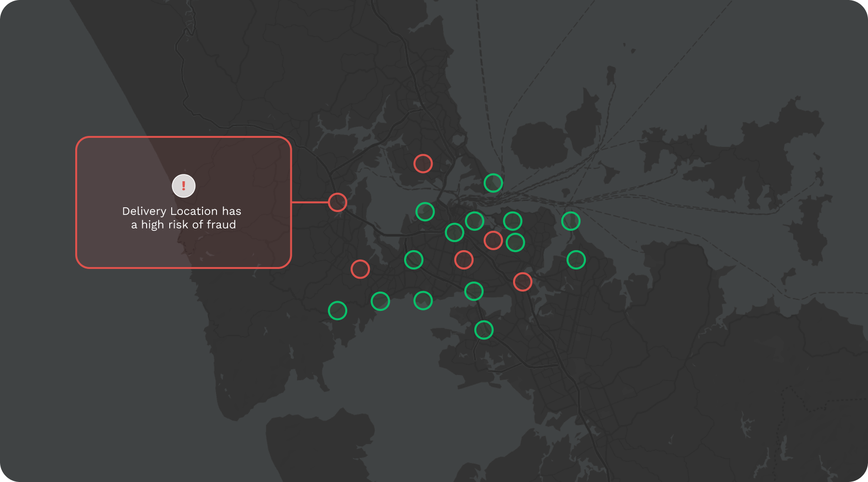This screenshot has height=482, width=868.
Task: Select upper of the two easternmost green markers
Action: [571, 221]
